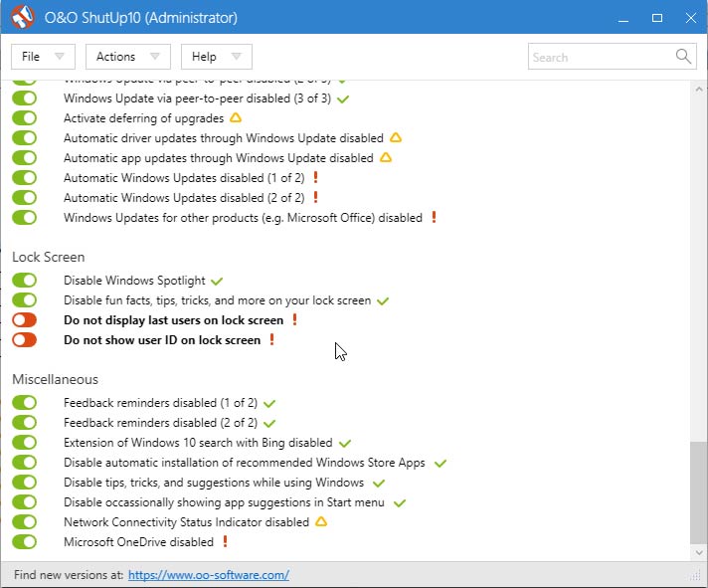Turn off Disable Windows Spotlight switch
The image size is (708, 588).
click(x=25, y=280)
